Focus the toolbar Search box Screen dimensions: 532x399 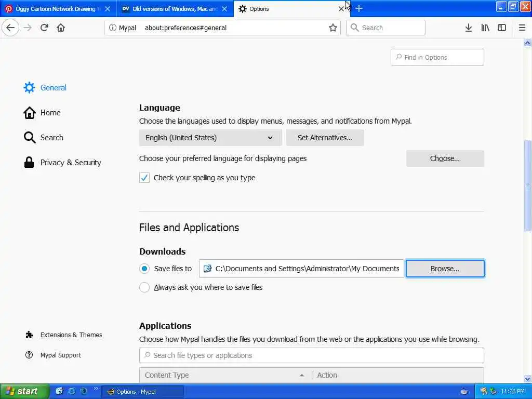(385, 28)
